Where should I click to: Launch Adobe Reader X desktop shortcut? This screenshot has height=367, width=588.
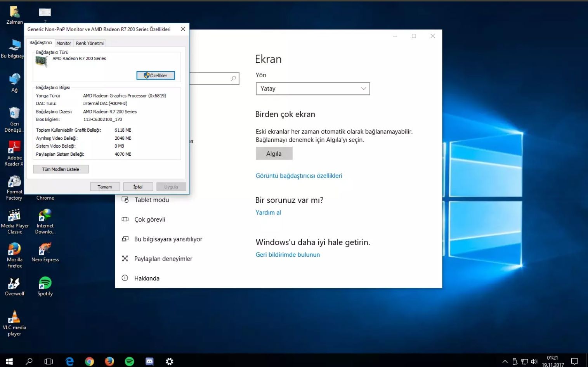click(14, 153)
